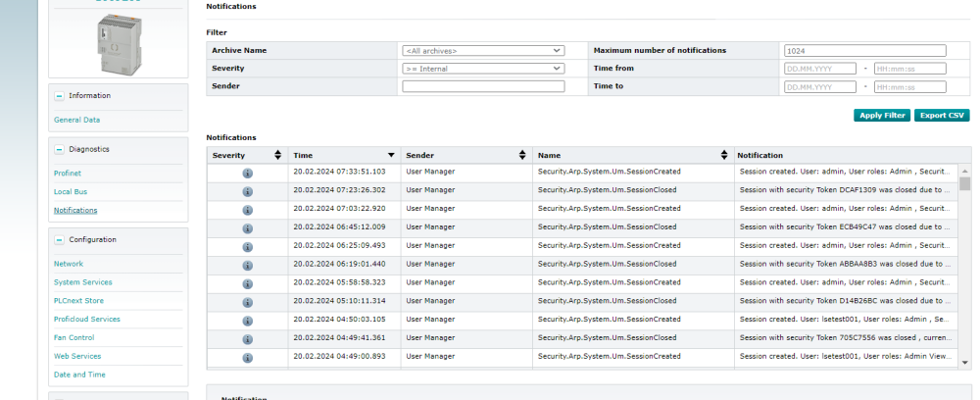Export notifications with Export CSV button
980x400 pixels.
click(x=941, y=116)
